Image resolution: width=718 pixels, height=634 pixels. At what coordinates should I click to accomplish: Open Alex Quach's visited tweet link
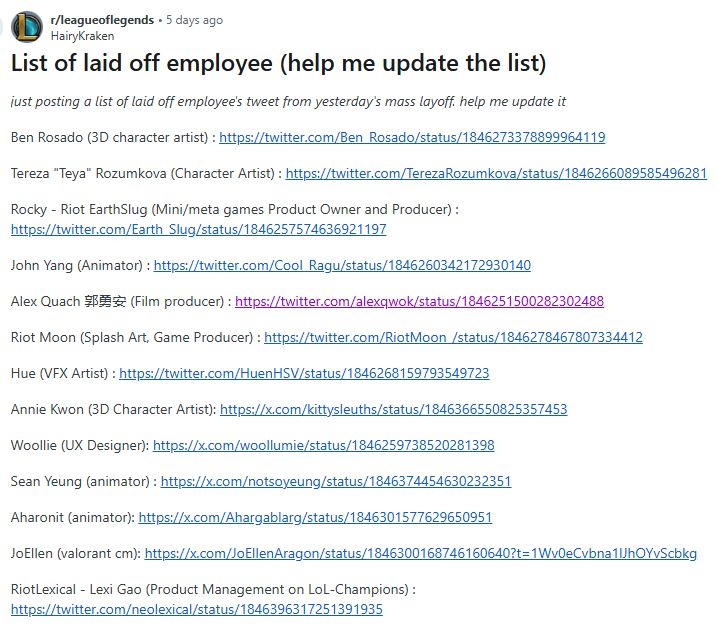(419, 301)
